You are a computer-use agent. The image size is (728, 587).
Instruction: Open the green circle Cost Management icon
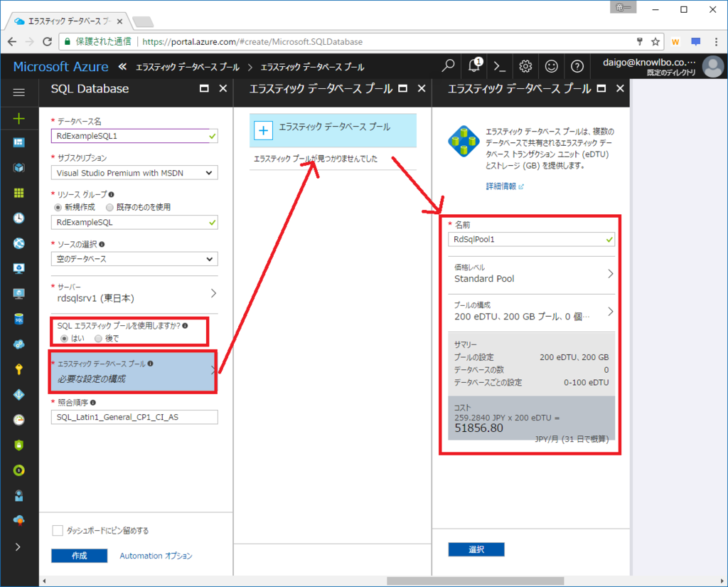click(19, 470)
